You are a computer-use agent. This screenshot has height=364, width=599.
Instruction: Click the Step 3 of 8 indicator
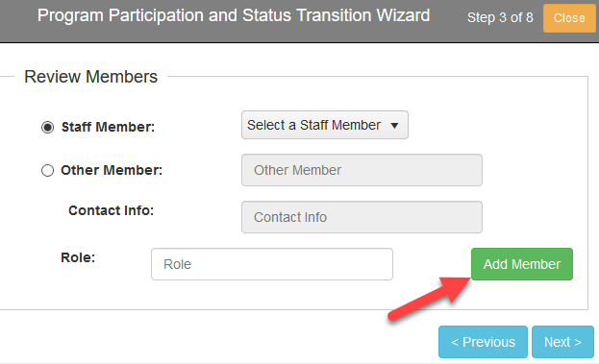(500, 17)
